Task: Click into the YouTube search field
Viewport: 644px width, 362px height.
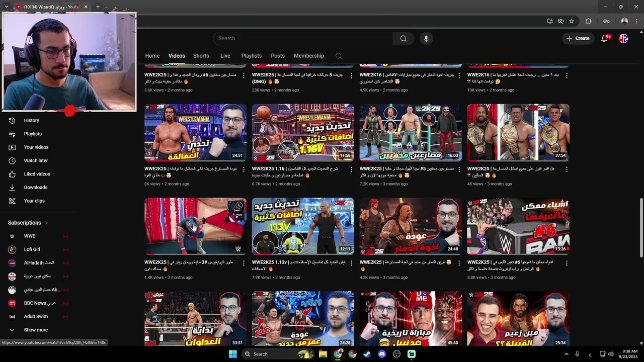Action: [x=303, y=38]
